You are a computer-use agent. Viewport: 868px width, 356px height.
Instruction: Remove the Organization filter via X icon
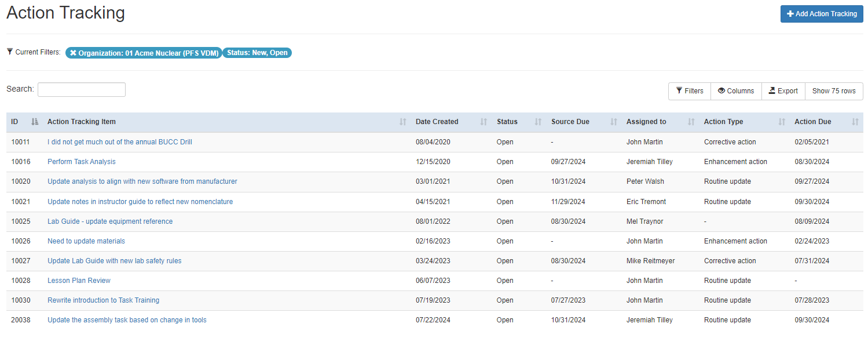(73, 53)
